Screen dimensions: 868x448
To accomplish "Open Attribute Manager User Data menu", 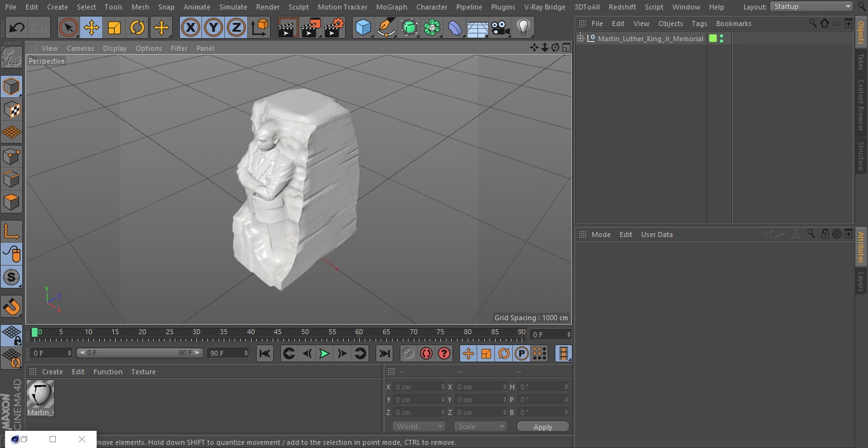I will [x=656, y=234].
